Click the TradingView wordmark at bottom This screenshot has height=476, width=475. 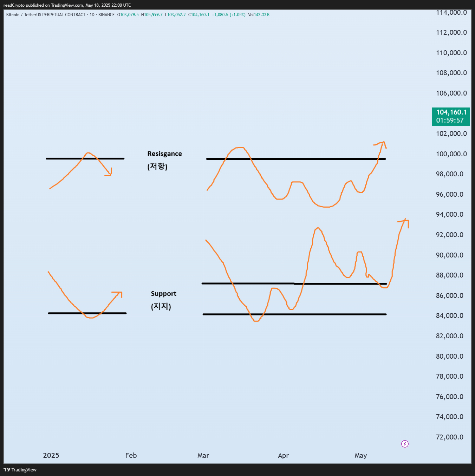tap(24, 470)
